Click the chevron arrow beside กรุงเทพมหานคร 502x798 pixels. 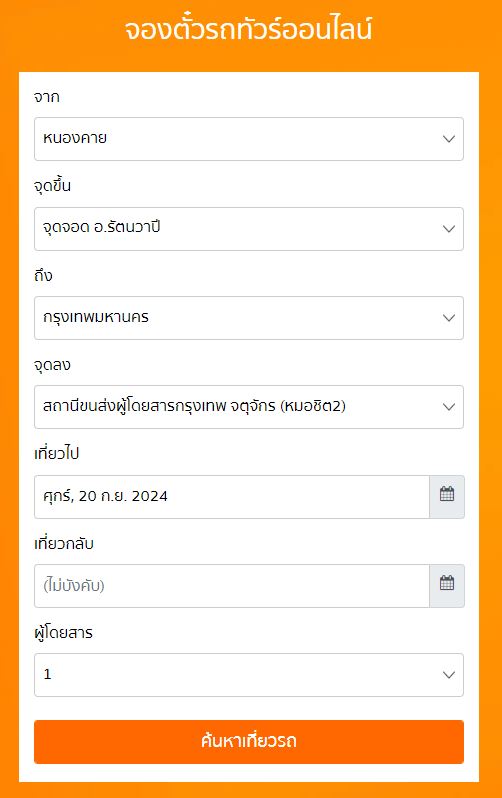coord(449,318)
